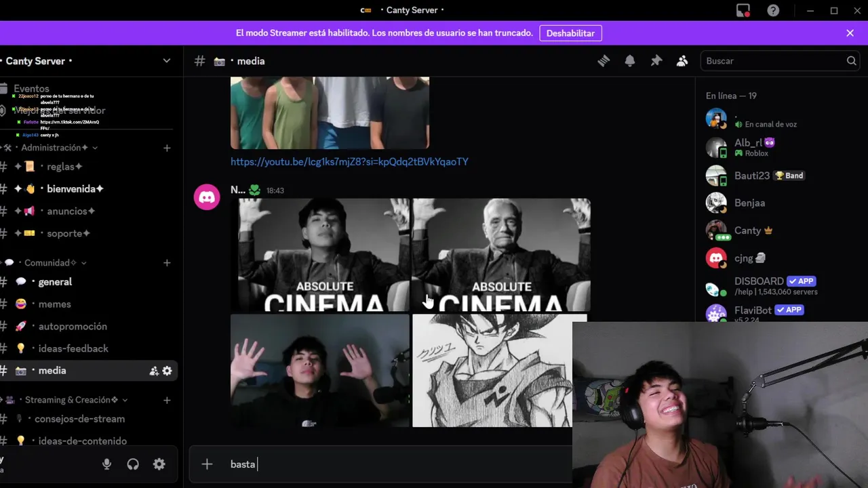Image resolution: width=868 pixels, height=488 pixels.
Task: Click the member in voice channel avatar
Action: tap(716, 119)
